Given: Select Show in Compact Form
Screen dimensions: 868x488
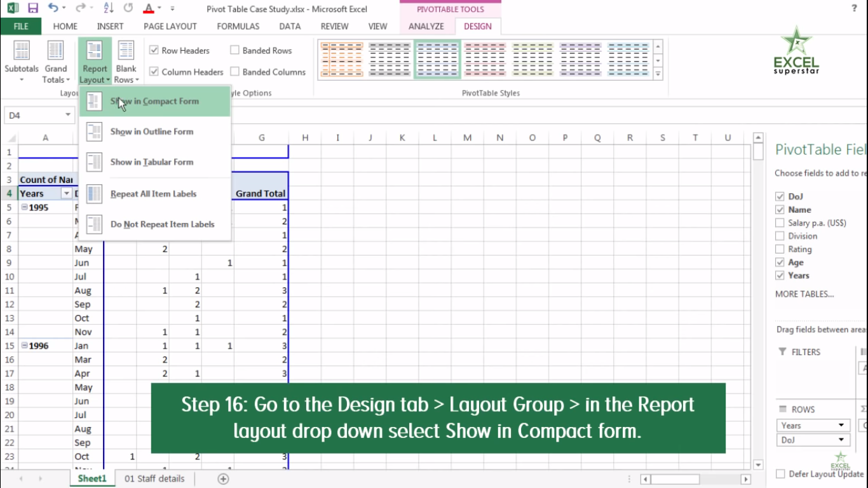Looking at the screenshot, I should (x=154, y=101).
